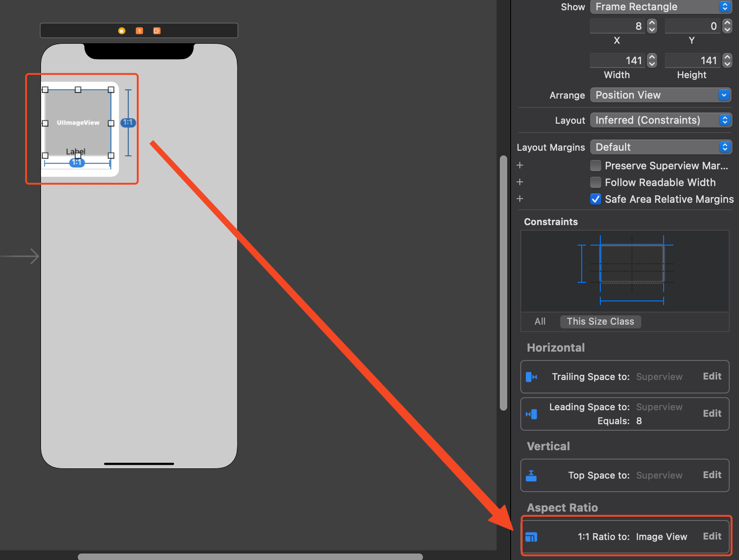Select the Aspect Ratio constraint icon
The image size is (739, 560).
[x=531, y=537]
